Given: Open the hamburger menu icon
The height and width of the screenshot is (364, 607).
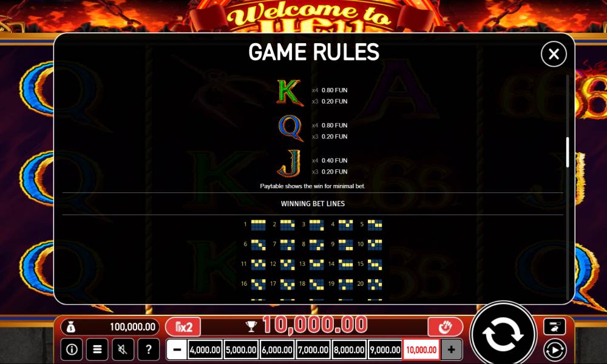Looking at the screenshot, I should tap(97, 349).
